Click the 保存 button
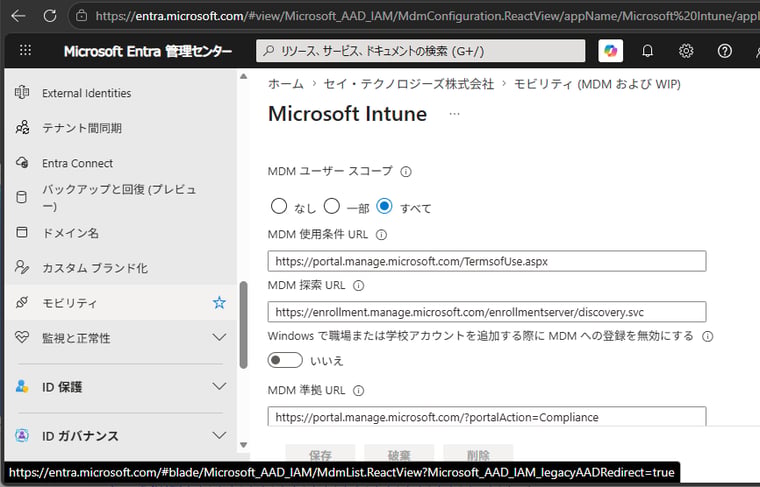 pyautogui.click(x=320, y=455)
